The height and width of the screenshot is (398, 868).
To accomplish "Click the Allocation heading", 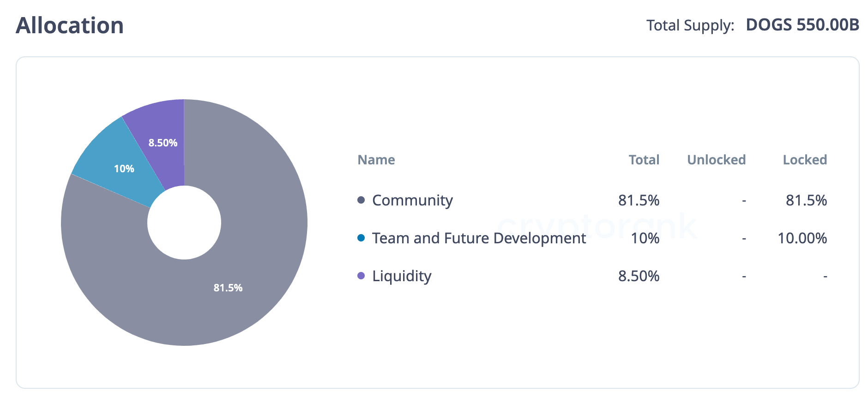I will coord(70,25).
